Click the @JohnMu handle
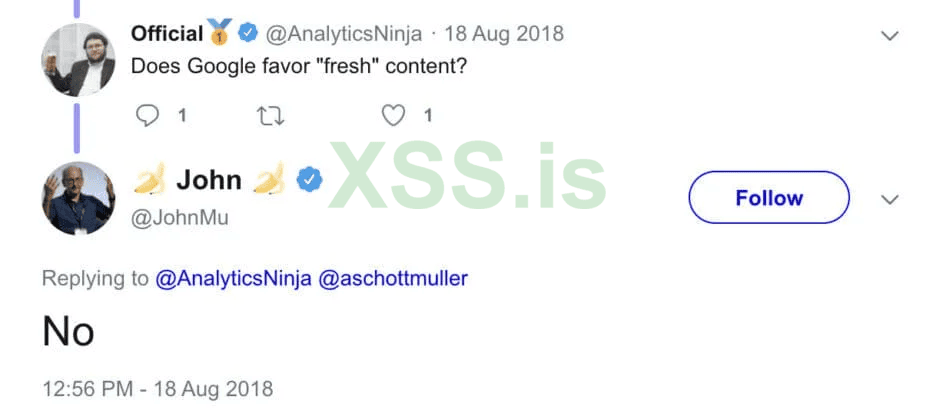Screen dimensions: 933x420 click(x=180, y=217)
